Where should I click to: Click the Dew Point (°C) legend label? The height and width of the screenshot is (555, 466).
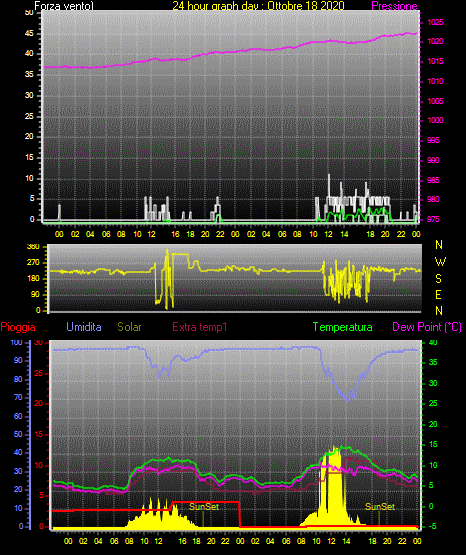427,327
